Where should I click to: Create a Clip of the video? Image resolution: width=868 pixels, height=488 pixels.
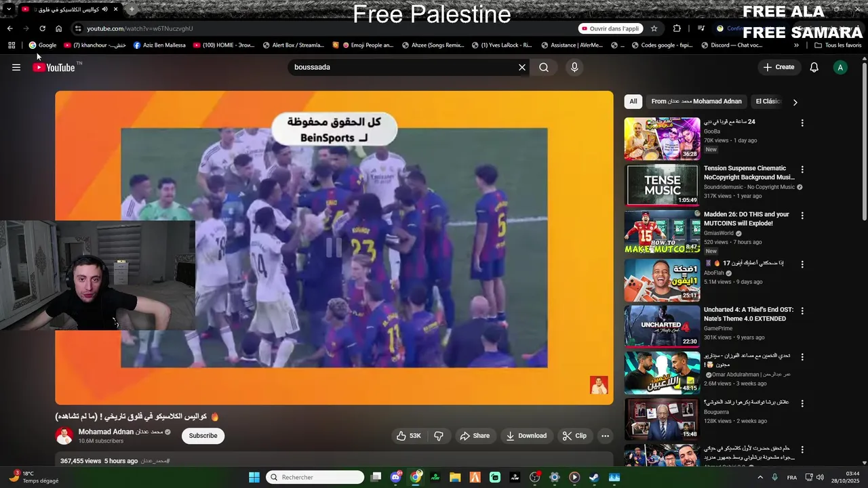point(574,436)
